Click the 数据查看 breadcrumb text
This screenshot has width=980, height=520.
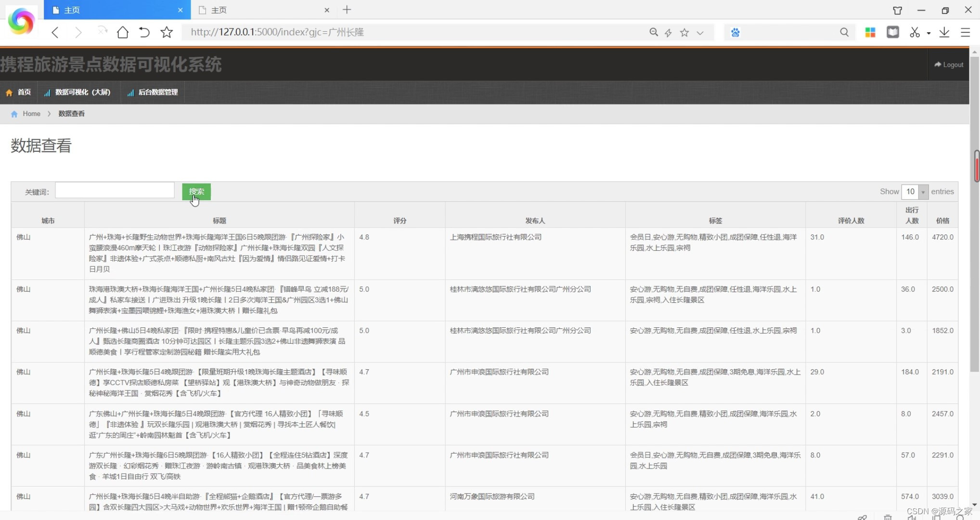(x=71, y=114)
